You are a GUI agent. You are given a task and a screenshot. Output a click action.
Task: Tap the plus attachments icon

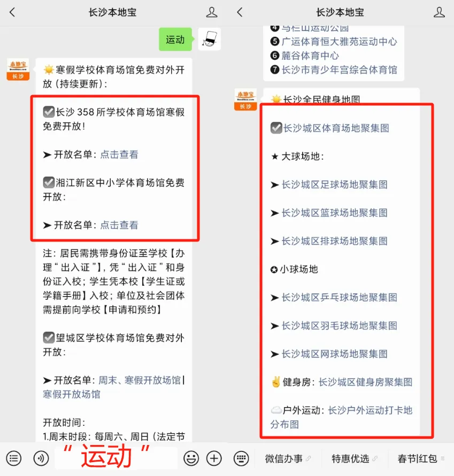[x=214, y=458]
